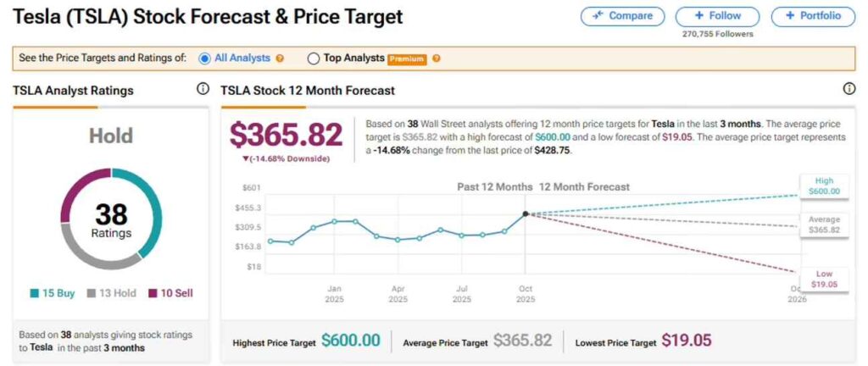The image size is (868, 366).
Task: Click the info icon beside 12 Month Forecast
Action: 849,89
